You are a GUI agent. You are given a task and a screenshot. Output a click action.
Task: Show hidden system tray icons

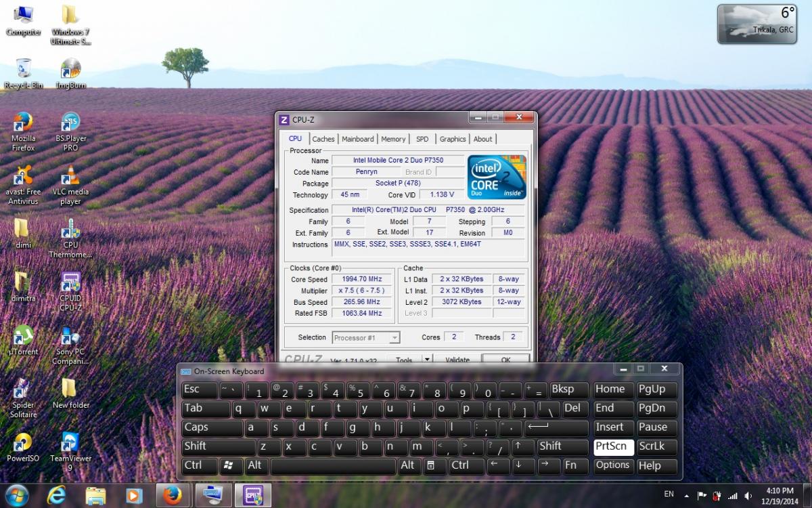(687, 496)
